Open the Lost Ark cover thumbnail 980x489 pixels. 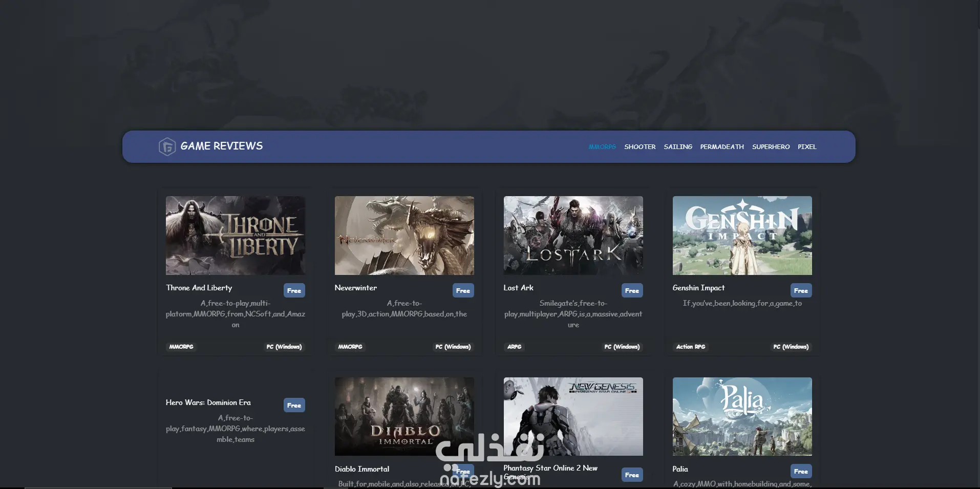pos(573,236)
